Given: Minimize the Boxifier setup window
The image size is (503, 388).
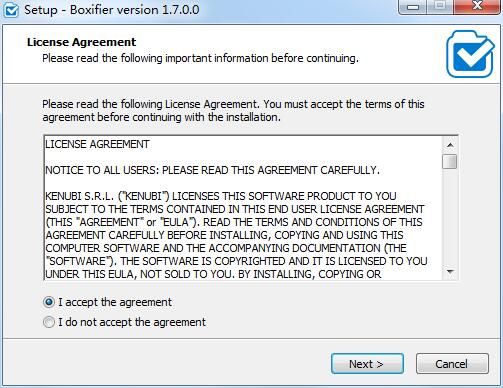Looking at the screenshot, I should [x=413, y=7].
